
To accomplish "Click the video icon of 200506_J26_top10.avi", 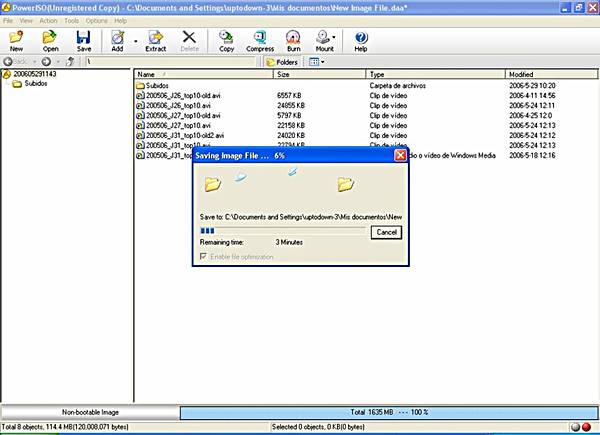I will (140, 106).
